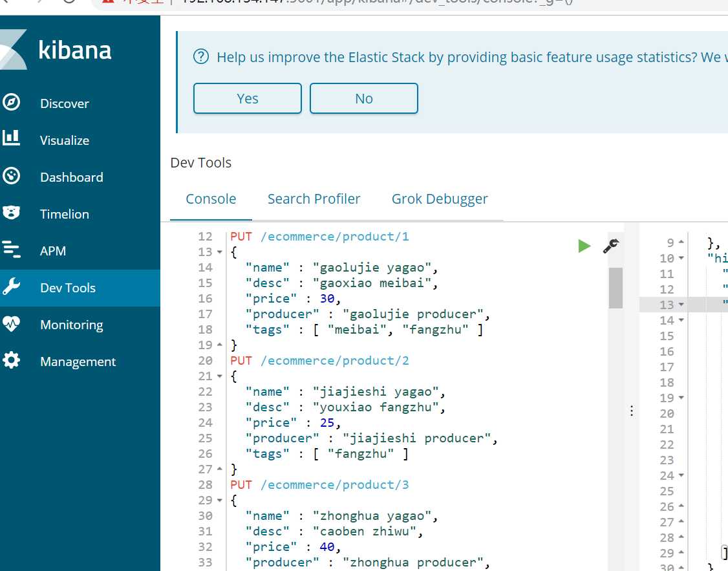Click price value 40
The height and width of the screenshot is (571, 728).
[x=327, y=547]
